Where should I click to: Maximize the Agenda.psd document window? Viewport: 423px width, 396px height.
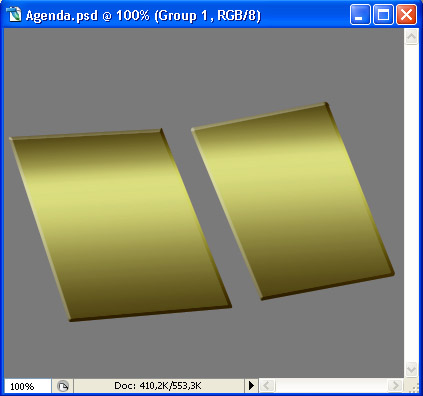pos(383,15)
